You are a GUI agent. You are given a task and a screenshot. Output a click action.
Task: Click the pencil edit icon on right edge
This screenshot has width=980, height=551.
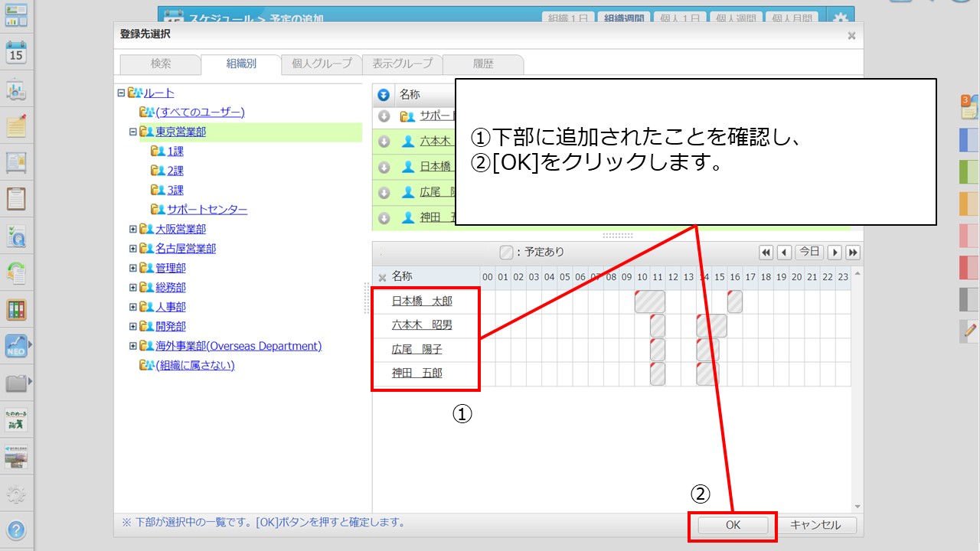[x=969, y=331]
